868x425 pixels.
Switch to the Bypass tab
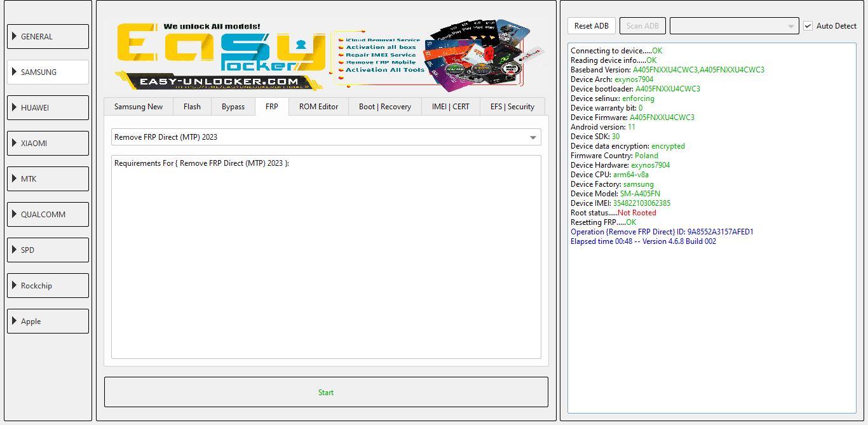click(233, 107)
